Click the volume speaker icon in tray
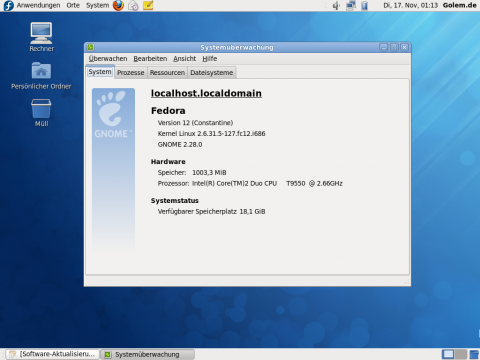Viewport: 480px width, 360px height. click(336, 5)
